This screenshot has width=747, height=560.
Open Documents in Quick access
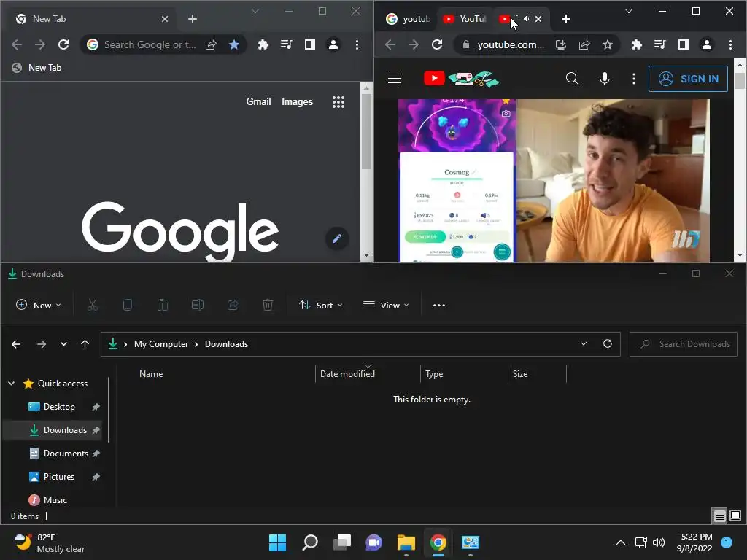[x=66, y=454]
